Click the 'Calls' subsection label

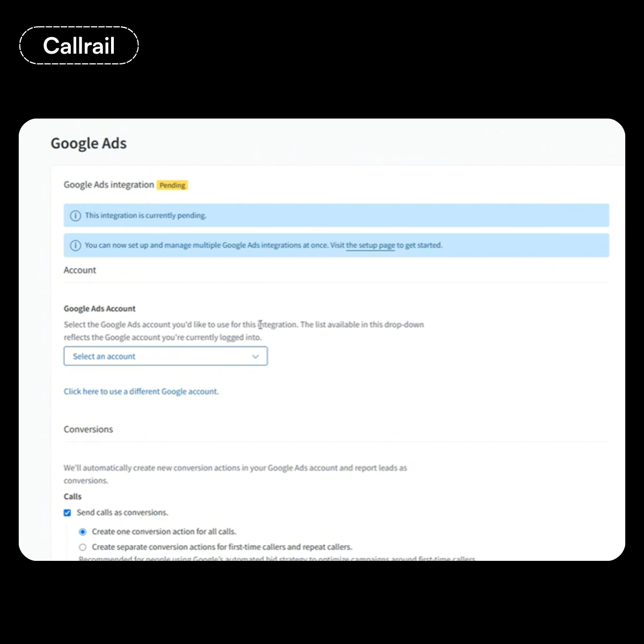coord(73,496)
